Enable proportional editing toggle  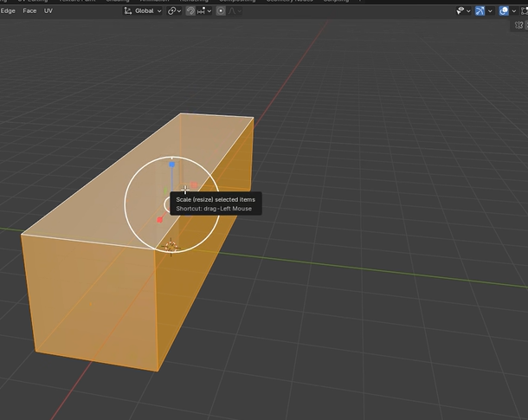pyautogui.click(x=221, y=10)
